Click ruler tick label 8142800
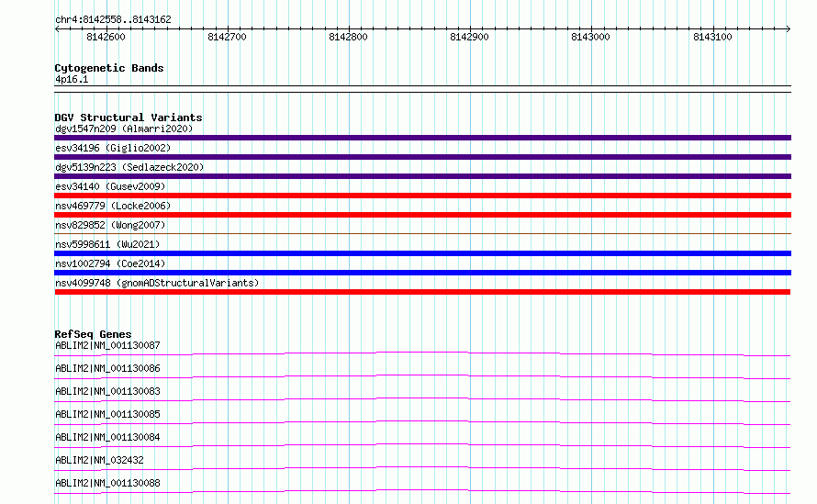The width and height of the screenshot is (817, 504). [x=348, y=37]
